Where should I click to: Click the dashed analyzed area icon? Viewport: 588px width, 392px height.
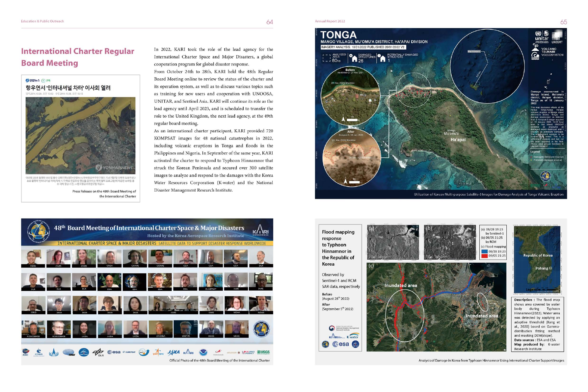pyautogui.click(x=327, y=58)
